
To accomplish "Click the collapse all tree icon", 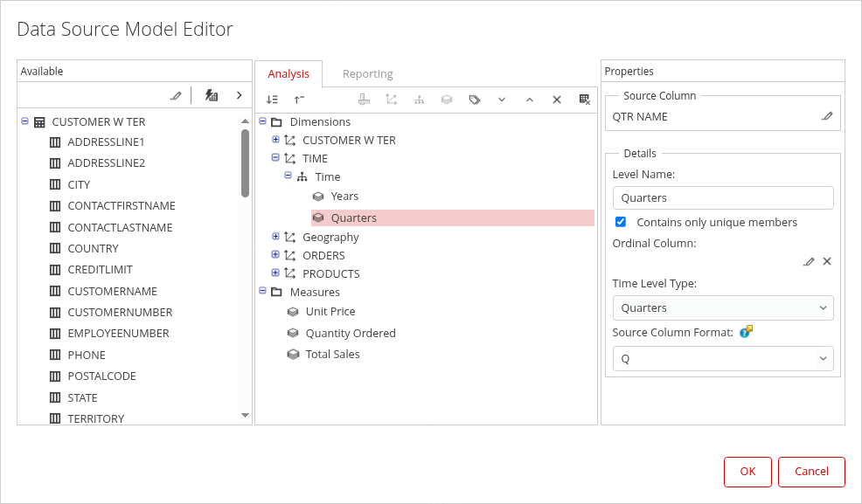I will 299,100.
